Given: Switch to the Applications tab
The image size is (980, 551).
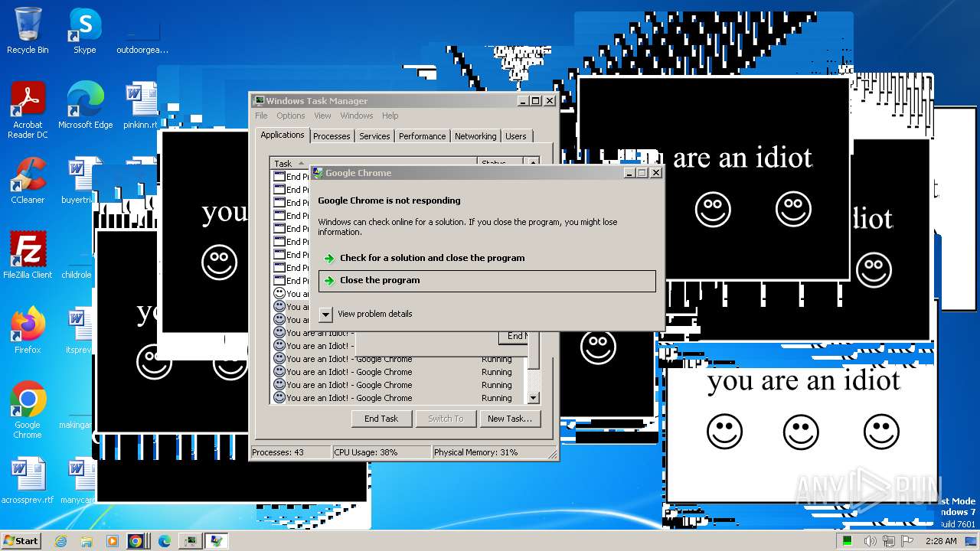Looking at the screenshot, I should coord(283,135).
